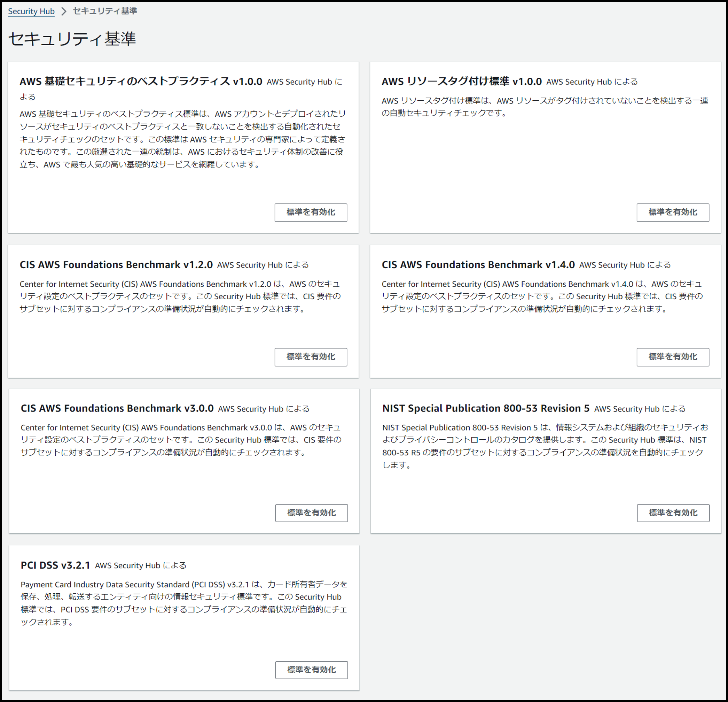
Task: Click the AWS 基礎セキュリティ standard description paragraph
Action: pos(182,139)
